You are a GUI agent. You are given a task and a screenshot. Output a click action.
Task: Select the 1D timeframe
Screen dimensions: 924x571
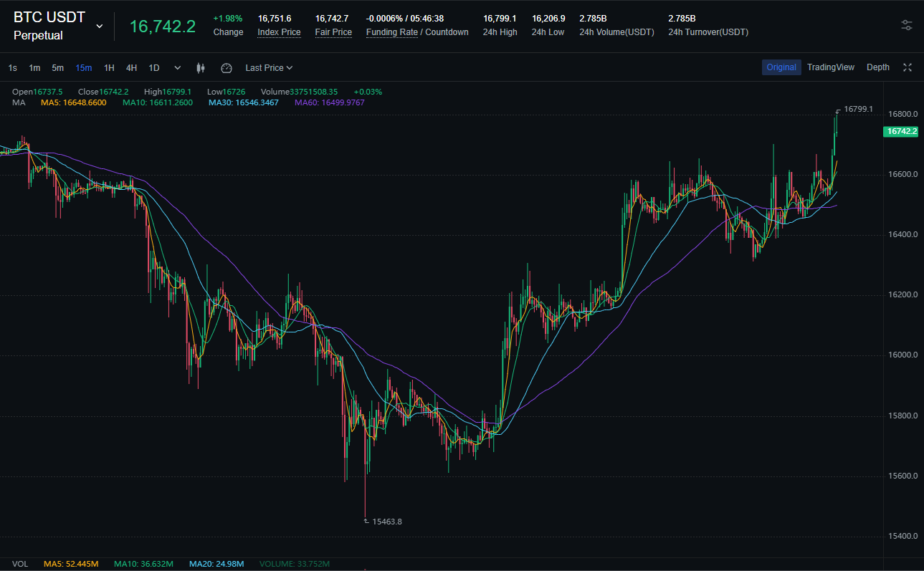pos(153,68)
